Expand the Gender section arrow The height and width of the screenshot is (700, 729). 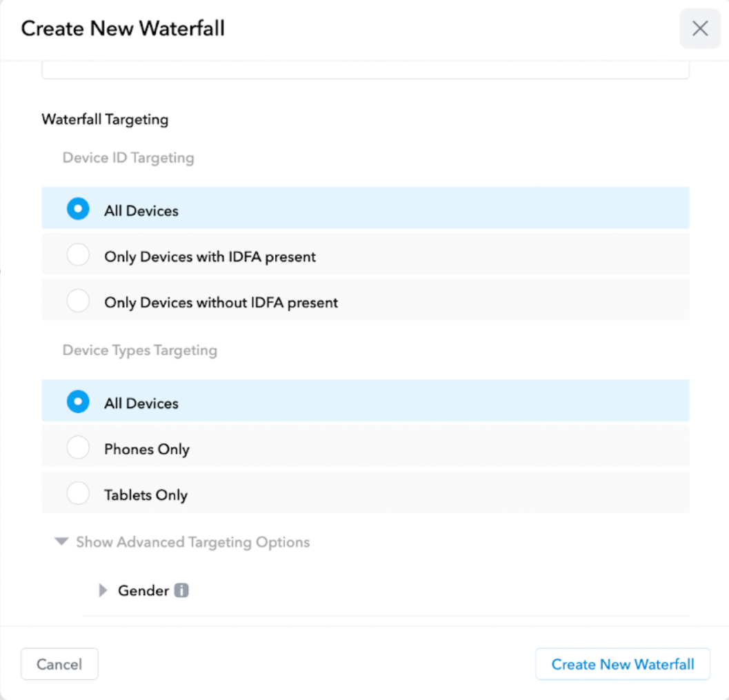click(103, 590)
